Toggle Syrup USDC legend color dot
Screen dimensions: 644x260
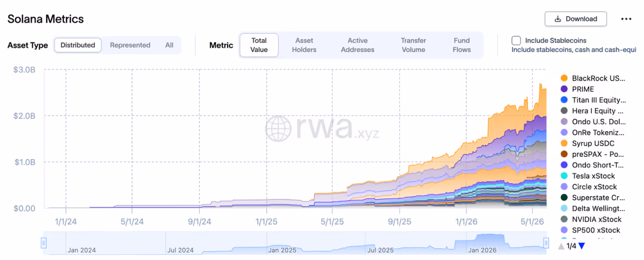coord(564,143)
